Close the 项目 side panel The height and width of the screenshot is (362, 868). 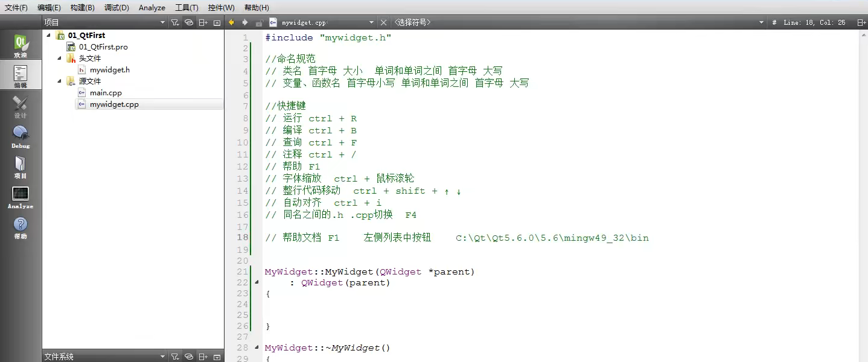pos(217,22)
